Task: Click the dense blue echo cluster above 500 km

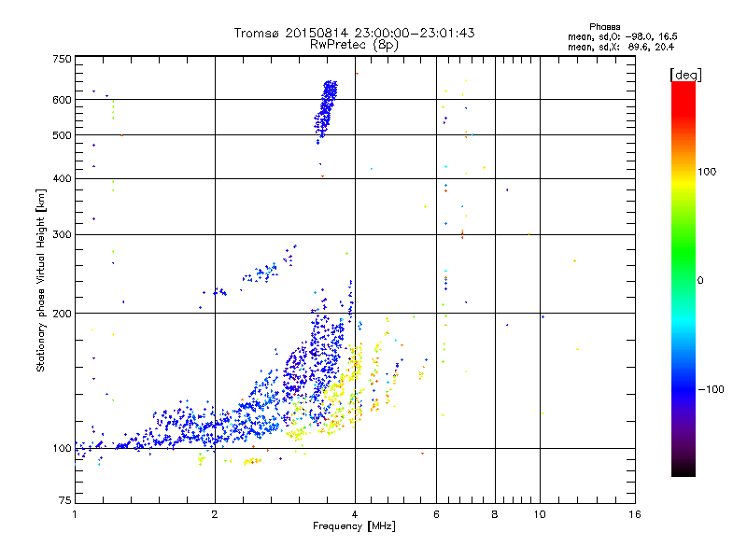Action: point(326,110)
